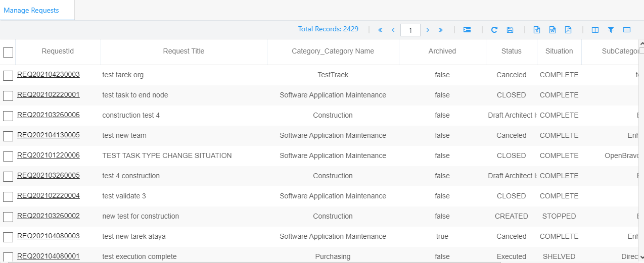Export records to Excel file
Image resolution: width=644 pixels, height=263 pixels.
click(x=537, y=30)
